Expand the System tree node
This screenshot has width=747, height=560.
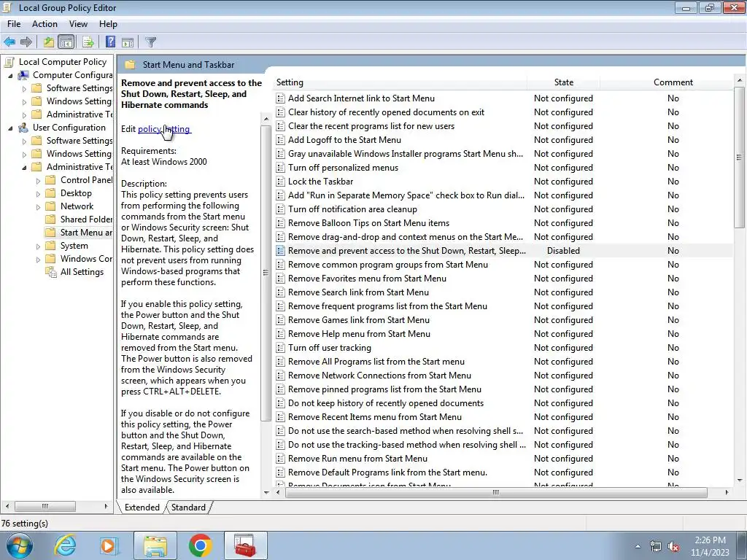click(38, 246)
